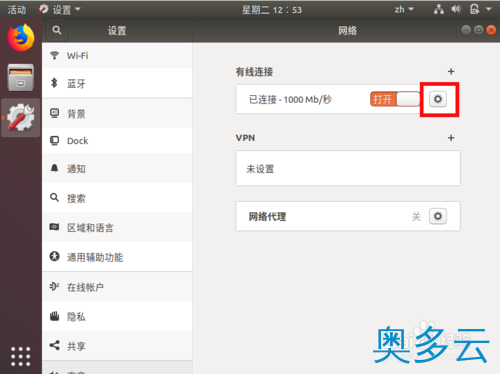The image size is (500, 374).
Task: Click the magnifier icon beside 搜索
Action: pos(54,198)
